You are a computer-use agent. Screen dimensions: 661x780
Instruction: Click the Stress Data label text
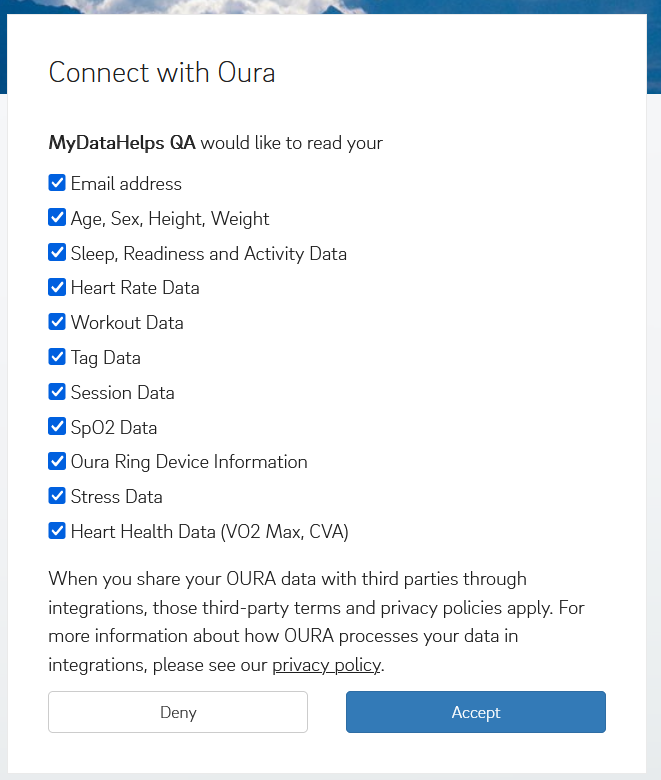(x=117, y=496)
